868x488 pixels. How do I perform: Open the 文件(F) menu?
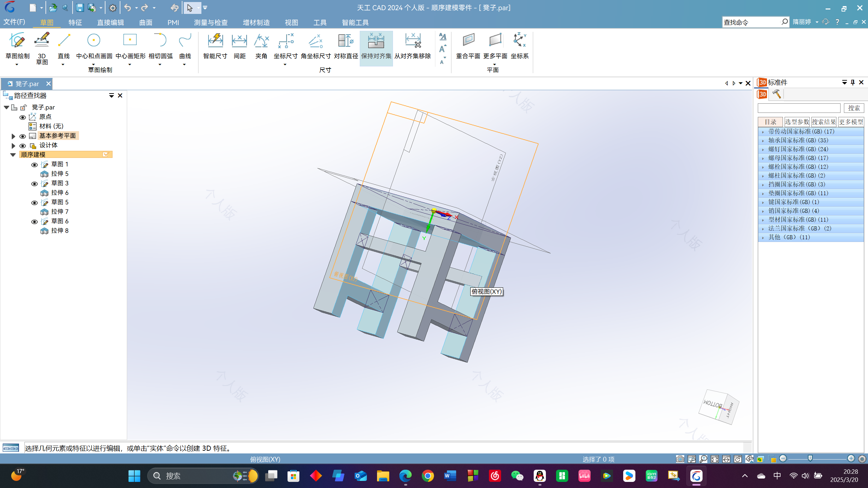(x=14, y=22)
